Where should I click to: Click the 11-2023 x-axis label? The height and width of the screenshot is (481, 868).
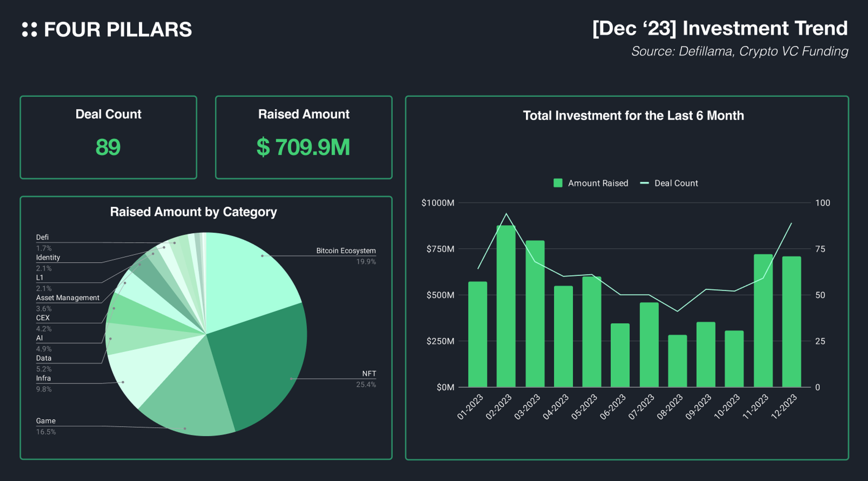coord(756,407)
